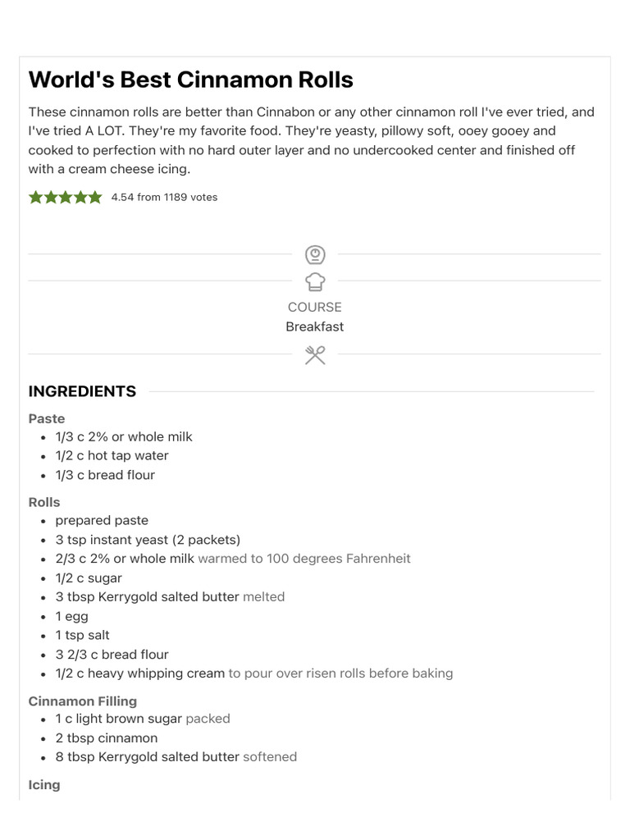630x840 pixels.
Task: Click the first green rating star
Action: point(36,197)
